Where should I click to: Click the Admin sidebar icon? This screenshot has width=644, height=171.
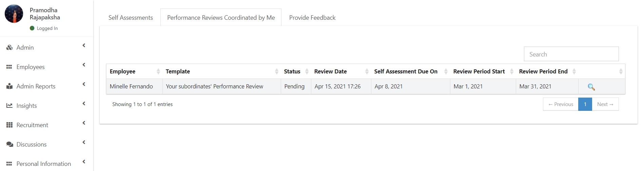tap(9, 48)
